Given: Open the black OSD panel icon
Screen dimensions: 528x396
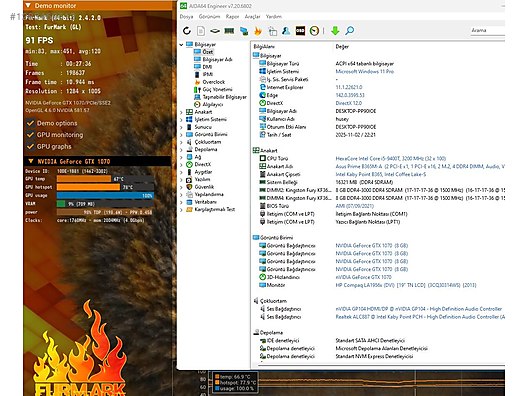Looking at the screenshot, I should point(300,31).
